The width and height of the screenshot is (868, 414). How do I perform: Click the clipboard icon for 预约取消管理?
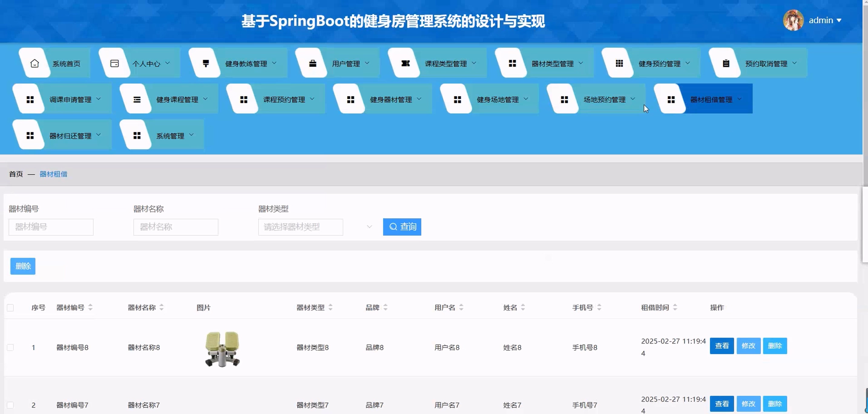tap(726, 63)
